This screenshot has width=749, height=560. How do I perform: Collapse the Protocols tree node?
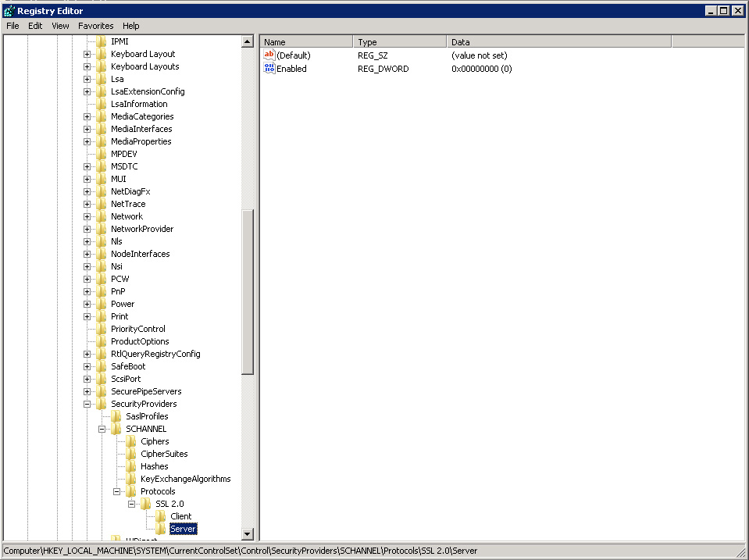click(116, 491)
